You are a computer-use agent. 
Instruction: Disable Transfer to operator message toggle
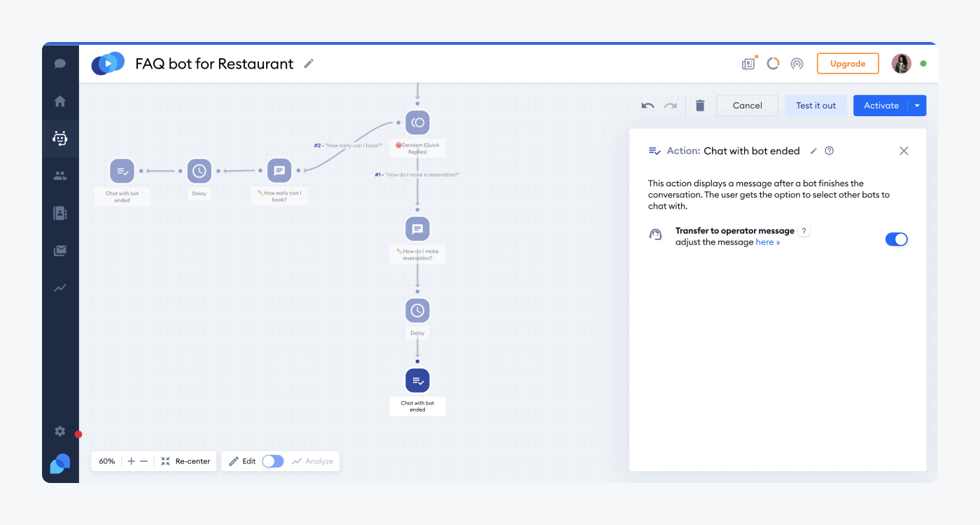896,239
